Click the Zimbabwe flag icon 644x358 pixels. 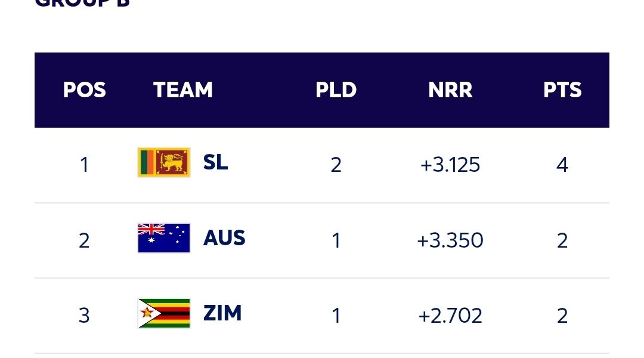point(164,313)
